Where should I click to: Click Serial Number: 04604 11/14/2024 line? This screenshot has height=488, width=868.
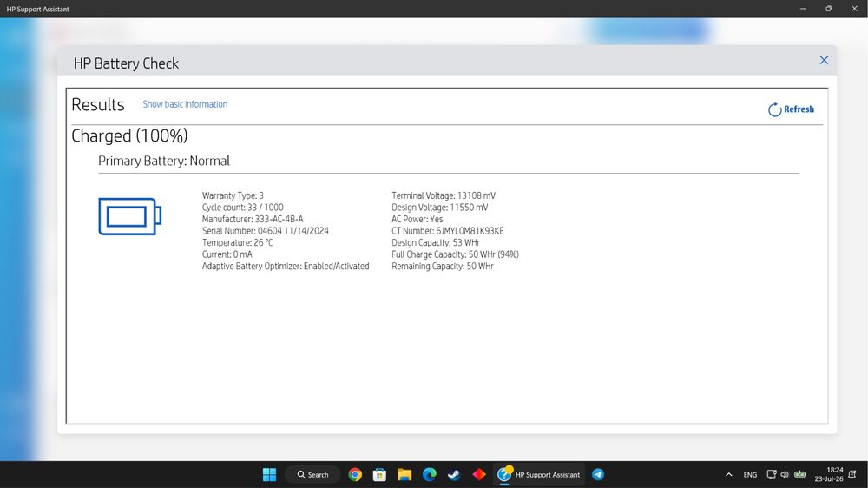[265, 231]
